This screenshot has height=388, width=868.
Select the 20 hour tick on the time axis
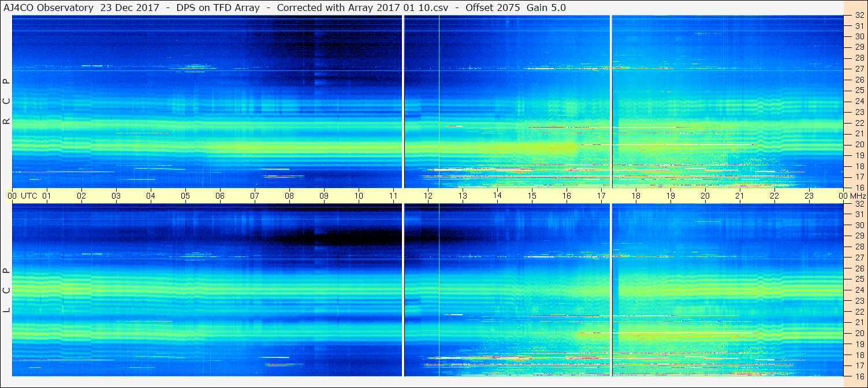tap(705, 196)
